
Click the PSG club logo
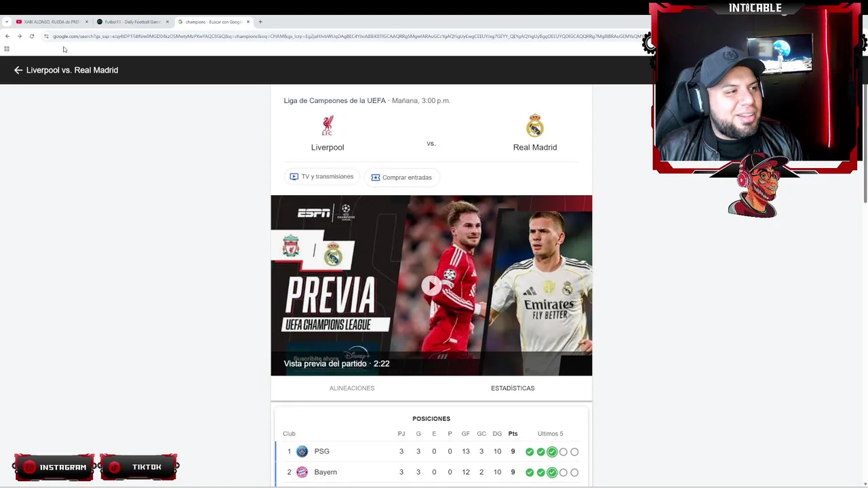tap(302, 451)
